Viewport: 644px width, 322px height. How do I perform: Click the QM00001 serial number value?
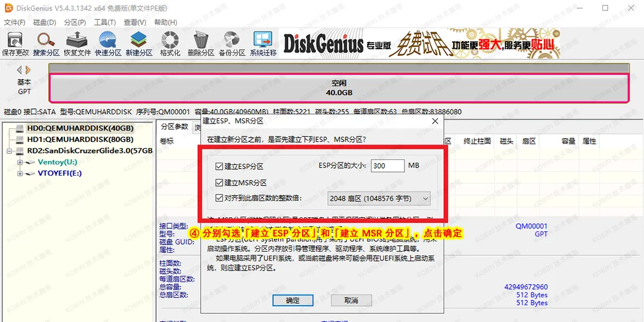pos(532,227)
